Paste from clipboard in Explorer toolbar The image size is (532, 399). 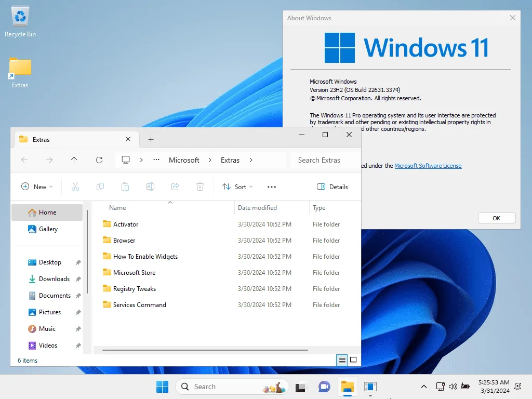click(125, 187)
